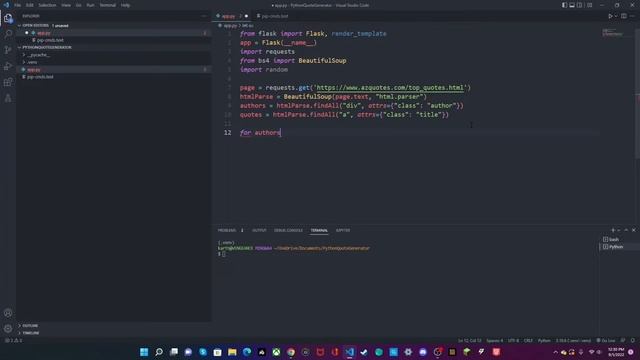Open the Explorer view in the activity bar
Image resolution: width=640 pixels, height=360 pixels.
pyautogui.click(x=8, y=18)
